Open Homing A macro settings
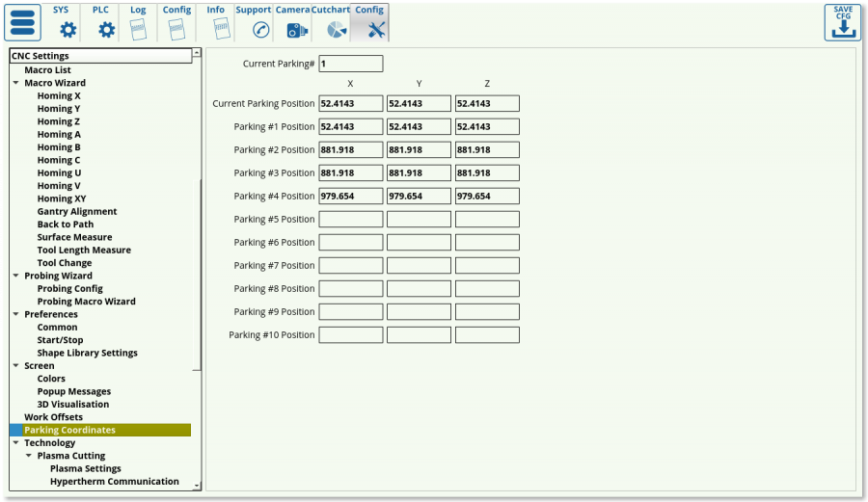 click(59, 134)
